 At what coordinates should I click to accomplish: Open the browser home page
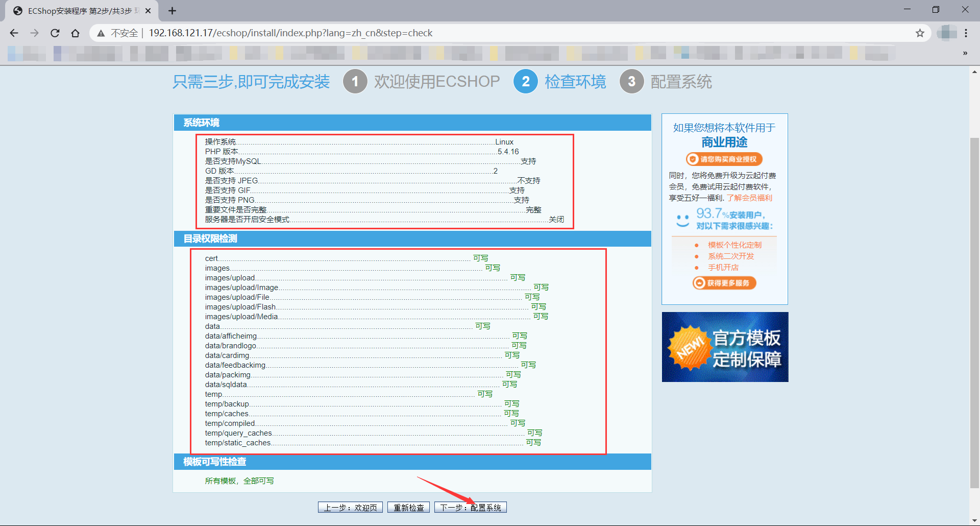[x=75, y=33]
